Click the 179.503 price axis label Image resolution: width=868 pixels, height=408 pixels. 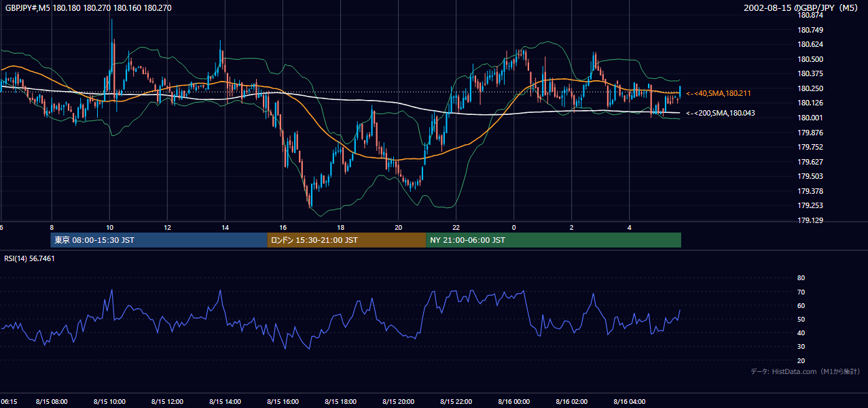pos(811,176)
